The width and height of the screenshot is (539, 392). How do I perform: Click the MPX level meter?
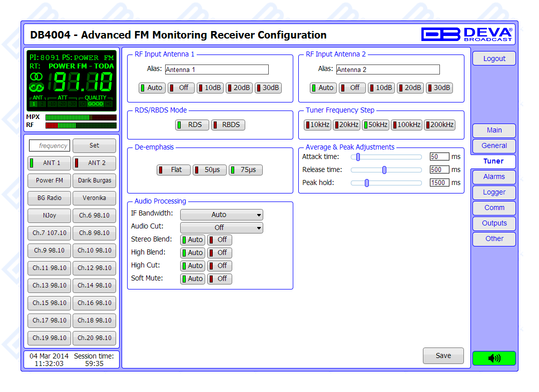click(81, 117)
